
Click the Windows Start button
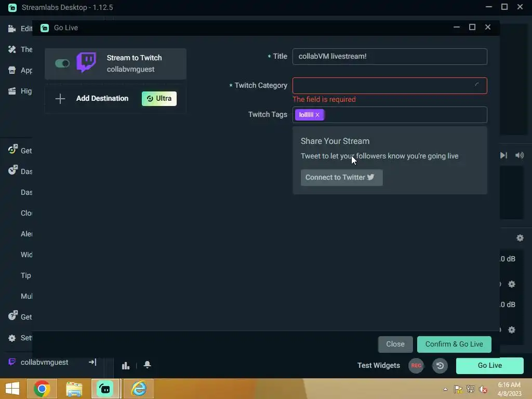[12, 389]
